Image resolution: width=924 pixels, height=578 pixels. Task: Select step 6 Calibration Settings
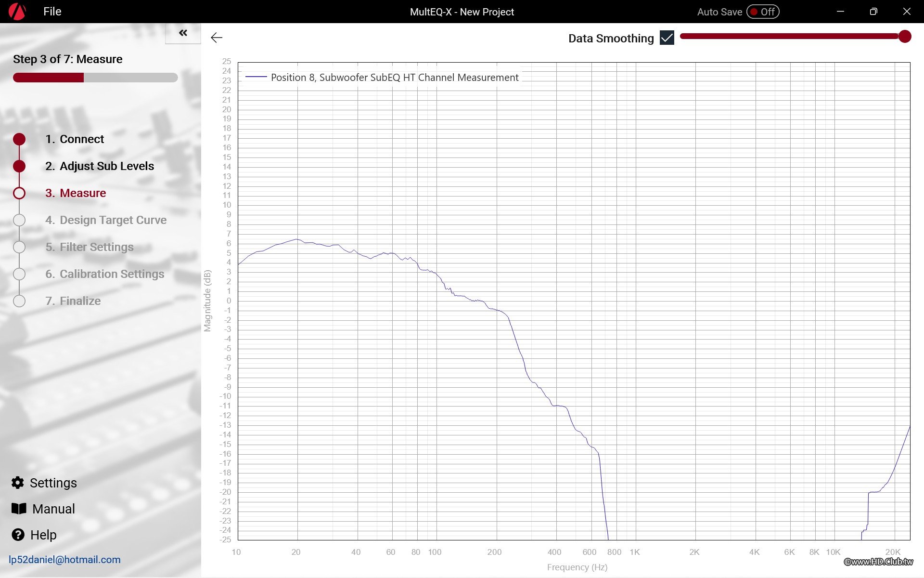click(x=105, y=274)
